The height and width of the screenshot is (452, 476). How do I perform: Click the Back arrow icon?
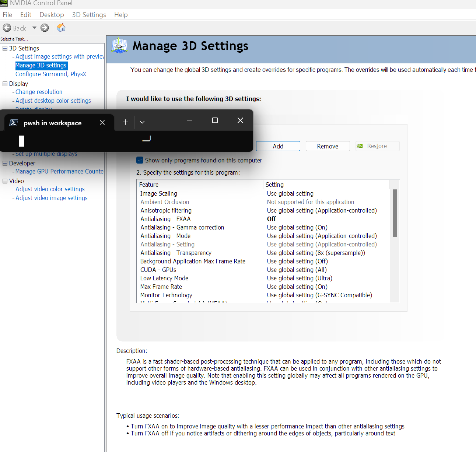click(x=7, y=28)
